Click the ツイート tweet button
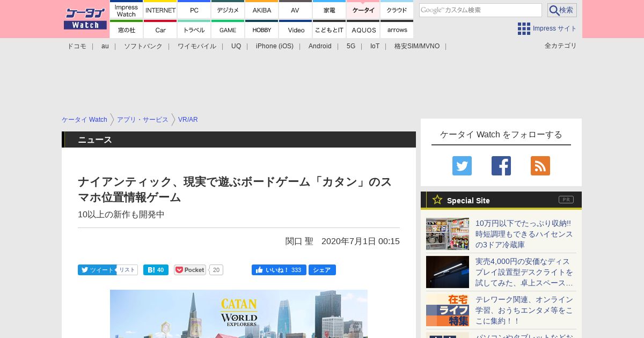This screenshot has height=338, width=644. 97,270
